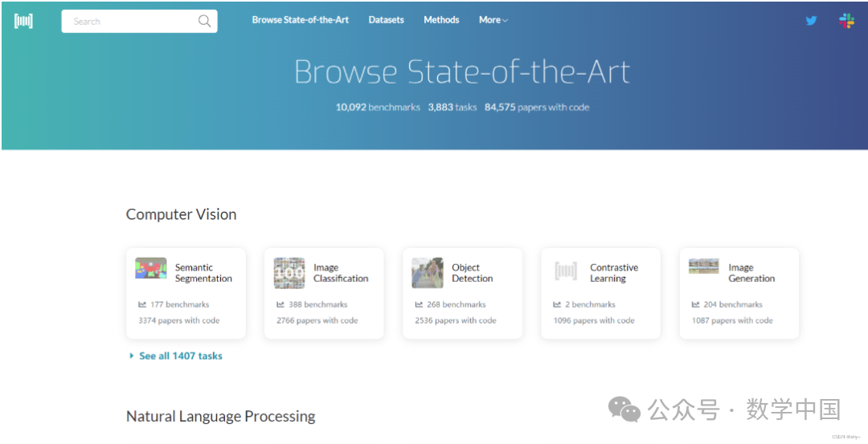Click 1096 papers with code text
This screenshot has width=868, height=444.
pos(594,320)
